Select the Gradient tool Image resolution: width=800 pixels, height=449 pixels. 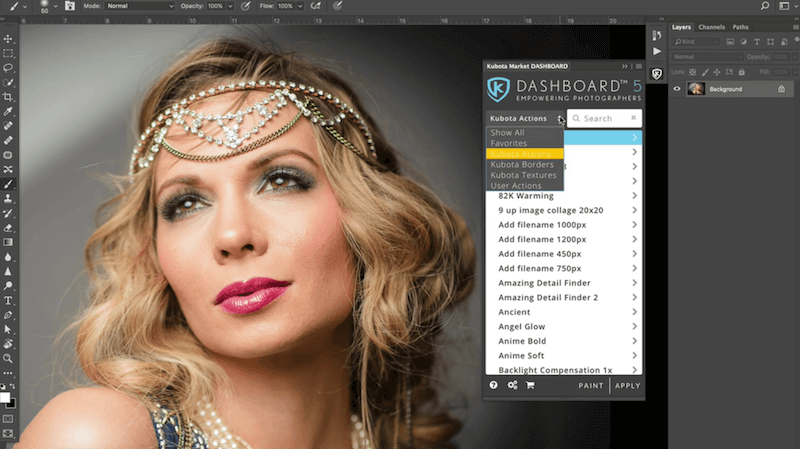pos(8,242)
